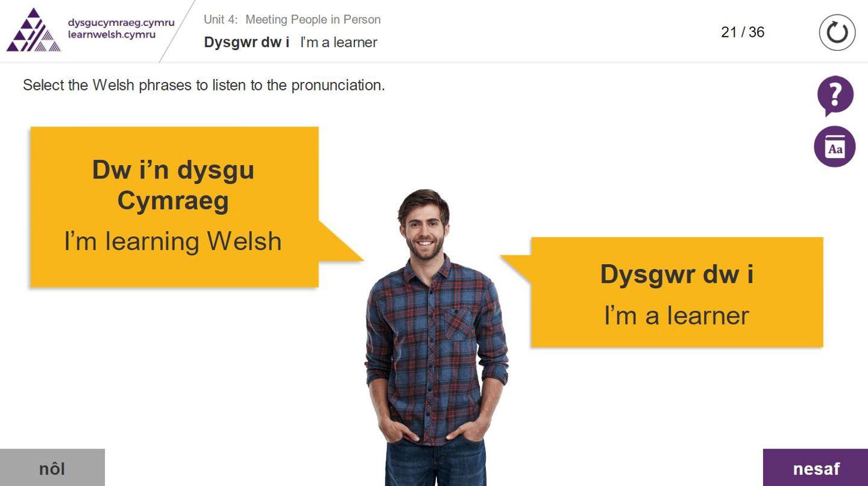Select the learnwelsh.cymru site name
Image resolution: width=868 pixels, height=486 pixels.
(x=112, y=35)
